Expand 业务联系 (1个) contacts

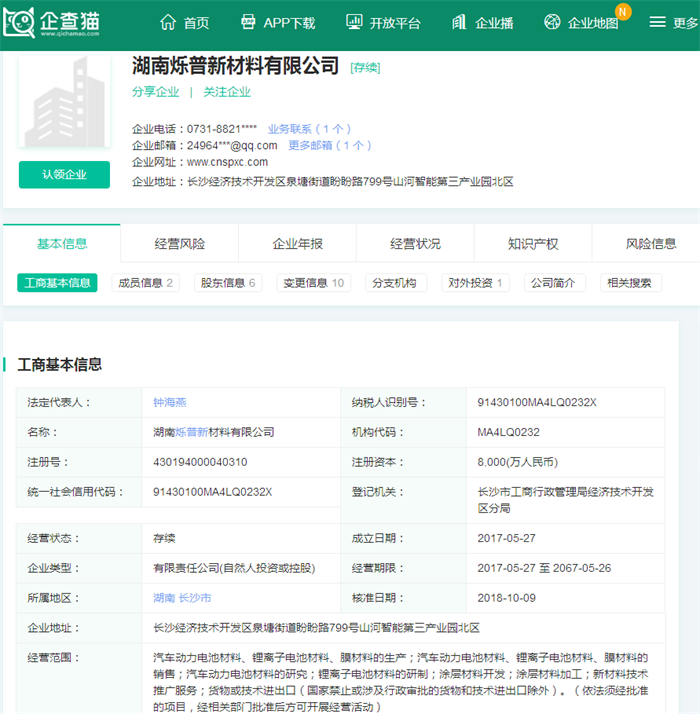[x=309, y=129]
